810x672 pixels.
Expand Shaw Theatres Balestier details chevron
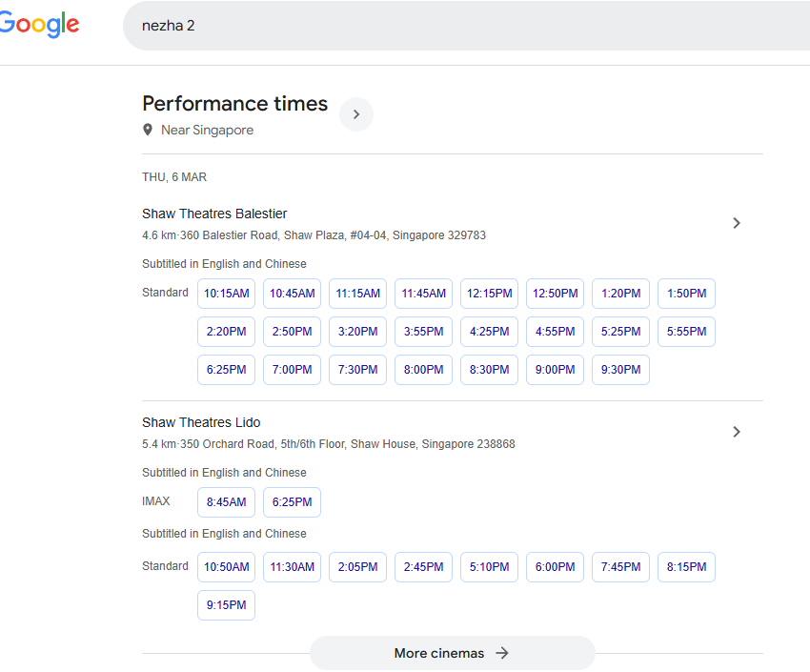(737, 223)
